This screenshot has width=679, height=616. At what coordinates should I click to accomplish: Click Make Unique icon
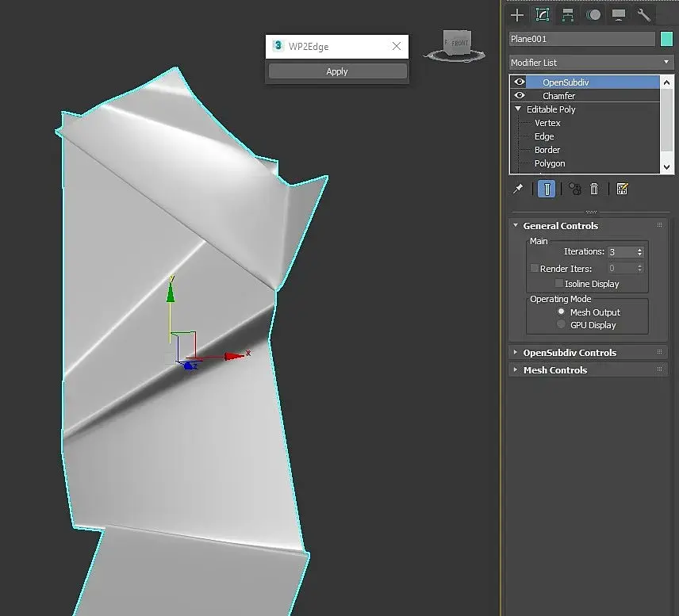coord(574,189)
